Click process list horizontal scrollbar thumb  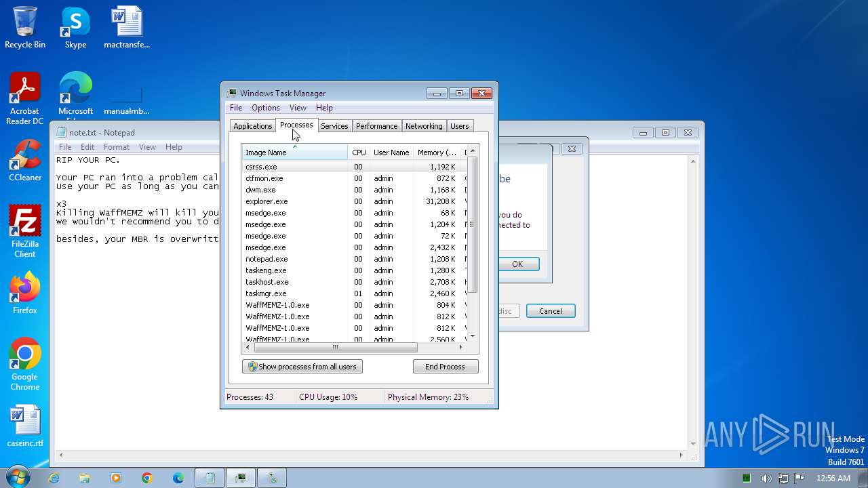335,347
